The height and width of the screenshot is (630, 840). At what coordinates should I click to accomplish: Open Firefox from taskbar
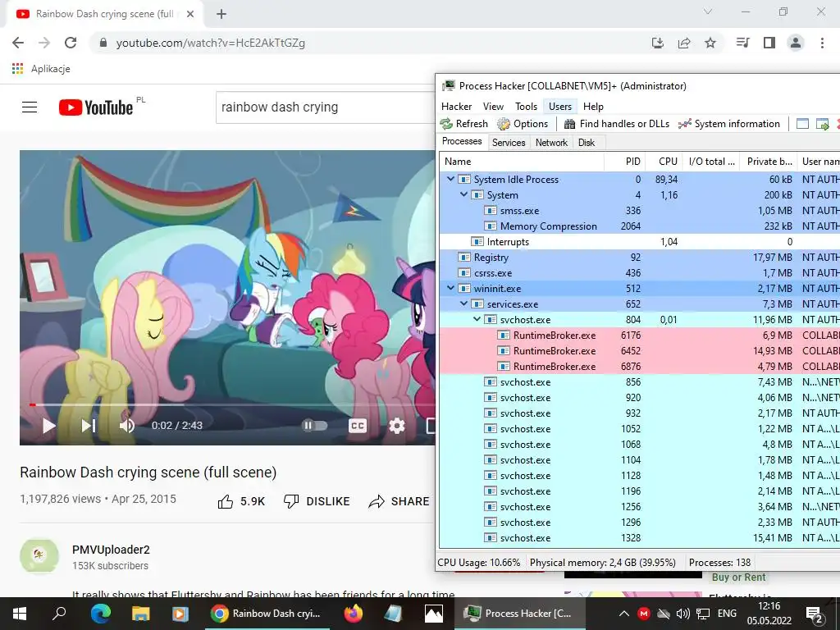pyautogui.click(x=353, y=614)
